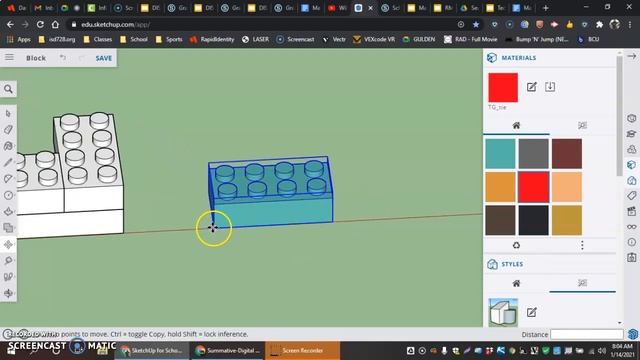The width and height of the screenshot is (640, 360).
Task: Click the active Move tool
Action: pos(8,244)
